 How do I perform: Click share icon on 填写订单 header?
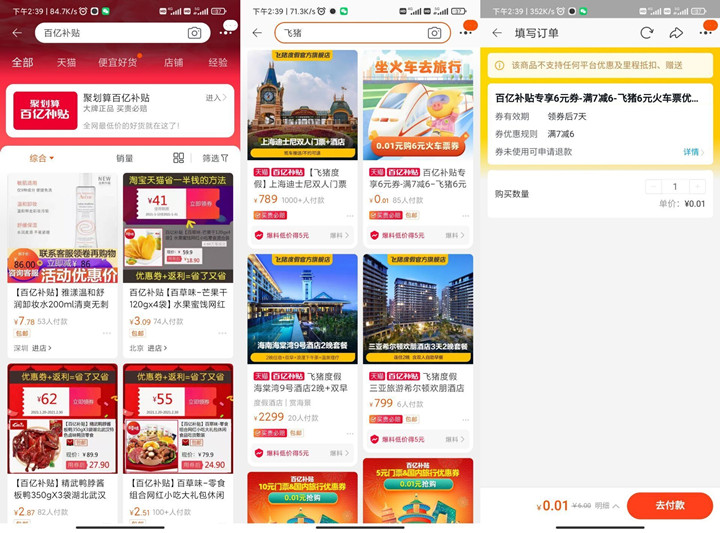[676, 33]
